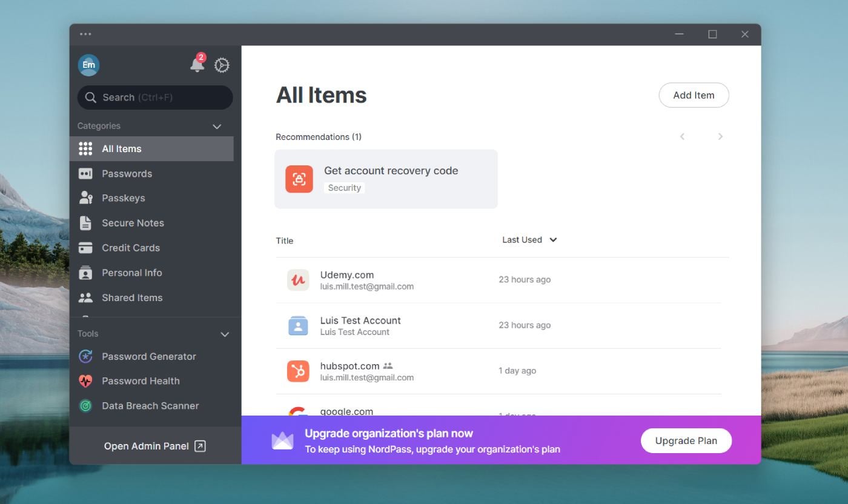The height and width of the screenshot is (504, 848).
Task: Click the hubspot.com item icon
Action: [x=297, y=371]
